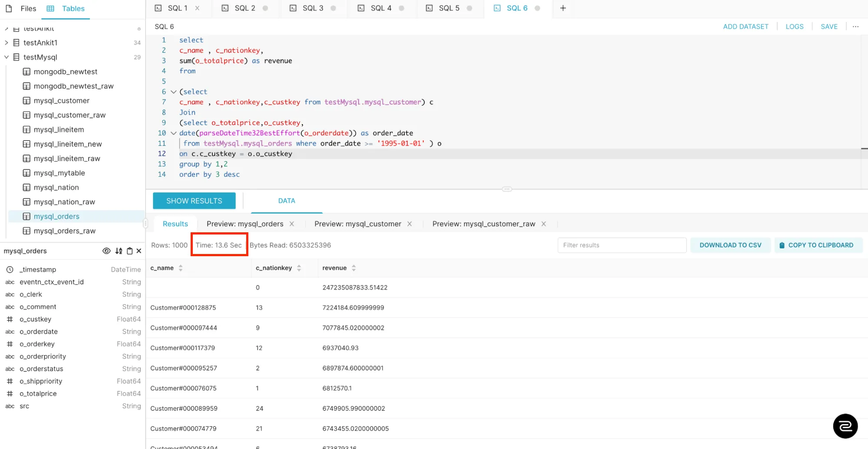Sort by c_nationkey column arrows
This screenshot has height=449, width=868.
[299, 268]
